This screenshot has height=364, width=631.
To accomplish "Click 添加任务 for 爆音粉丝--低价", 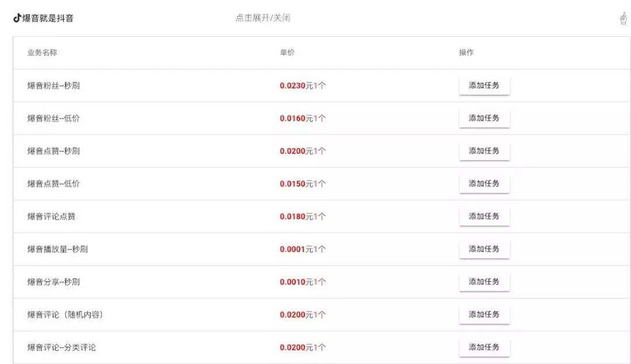I will 484,117.
